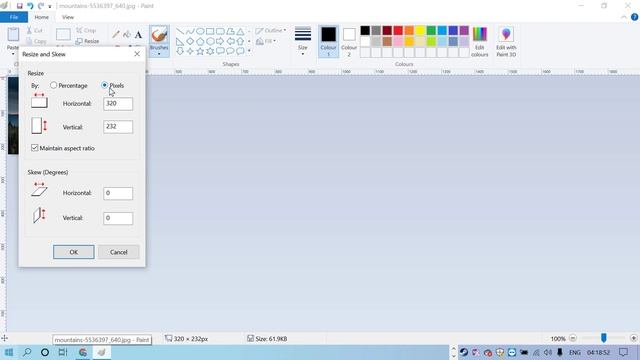Click the Resize button in the ribbon

(87, 41)
